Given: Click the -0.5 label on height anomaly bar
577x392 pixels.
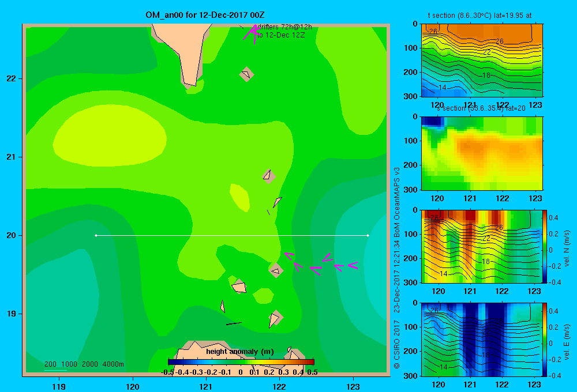Looking at the screenshot, I should tap(168, 372).
